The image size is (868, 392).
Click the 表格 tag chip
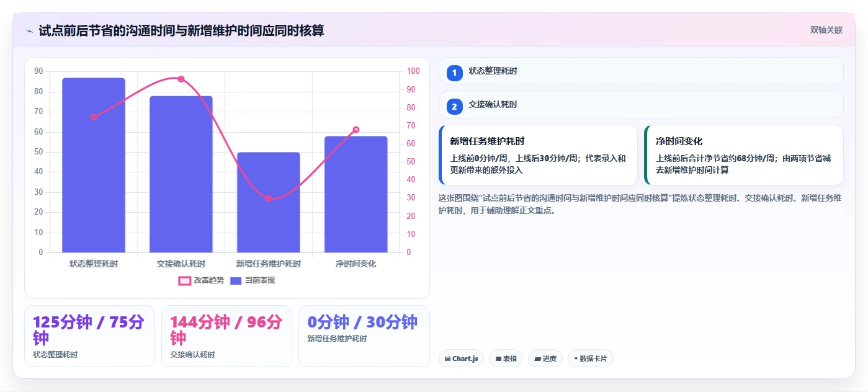[506, 359]
